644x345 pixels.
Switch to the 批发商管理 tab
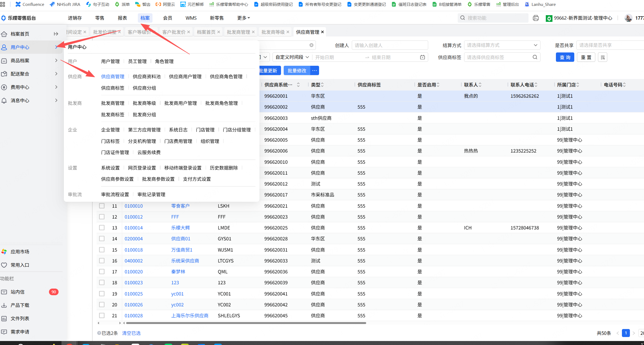[238, 32]
